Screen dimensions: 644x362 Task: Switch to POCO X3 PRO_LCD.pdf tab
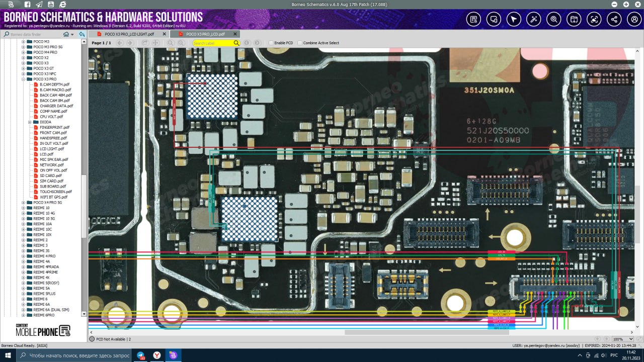point(205,34)
